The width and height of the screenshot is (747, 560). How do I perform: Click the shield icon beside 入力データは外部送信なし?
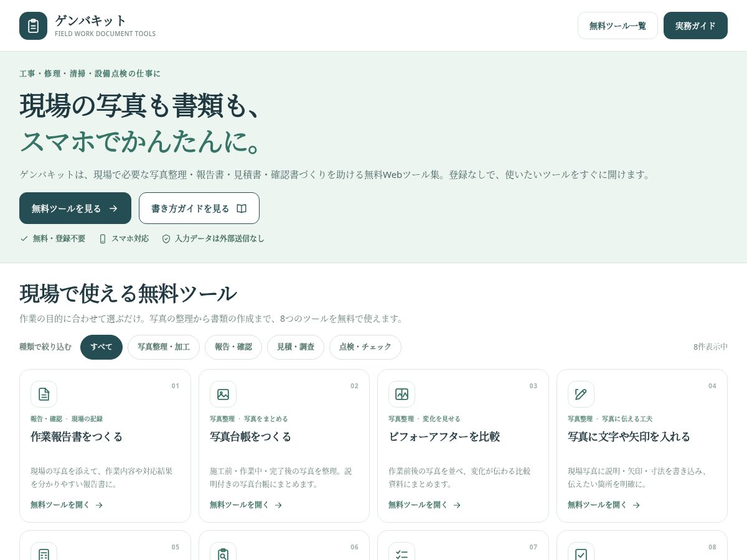pyautogui.click(x=166, y=238)
